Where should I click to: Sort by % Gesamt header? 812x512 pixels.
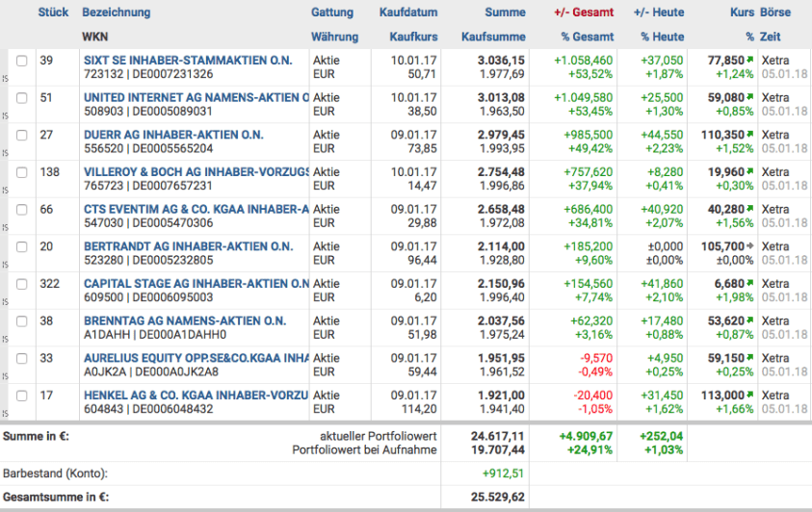[x=588, y=37]
